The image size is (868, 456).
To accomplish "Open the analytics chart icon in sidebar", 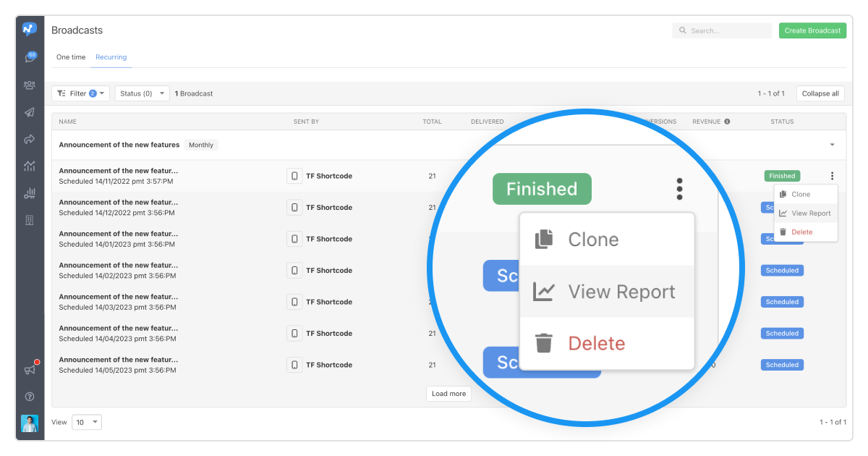I will 30,166.
